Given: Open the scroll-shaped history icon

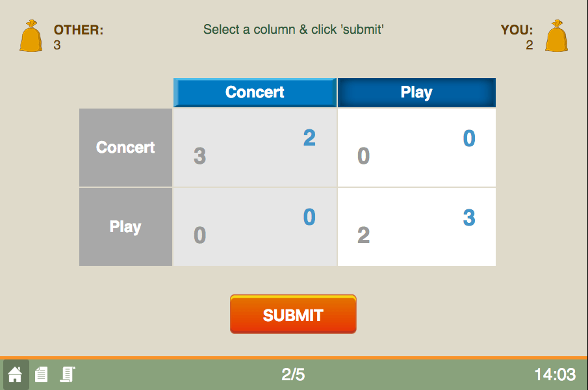Looking at the screenshot, I should click(x=68, y=374).
